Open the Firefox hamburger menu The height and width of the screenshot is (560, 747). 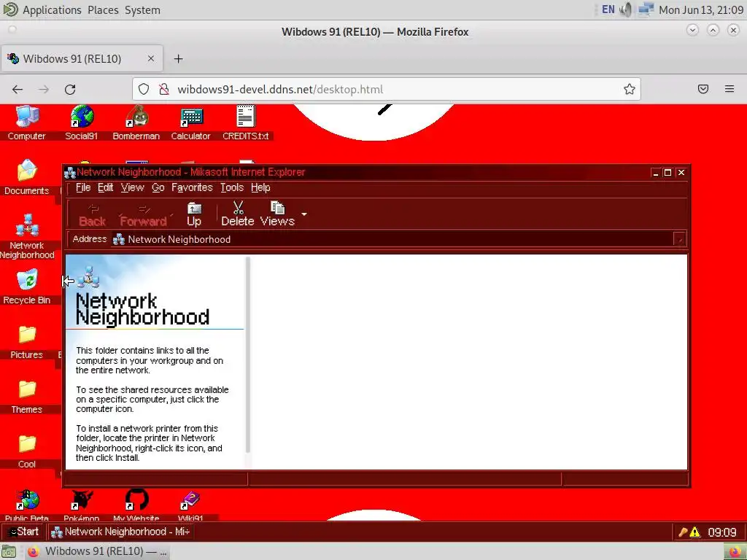point(729,89)
